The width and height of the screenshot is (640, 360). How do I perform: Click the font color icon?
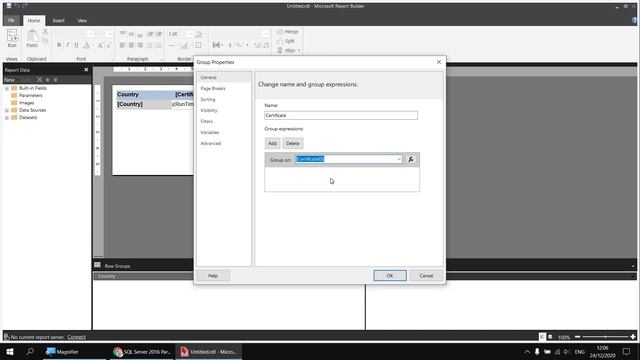(87, 45)
